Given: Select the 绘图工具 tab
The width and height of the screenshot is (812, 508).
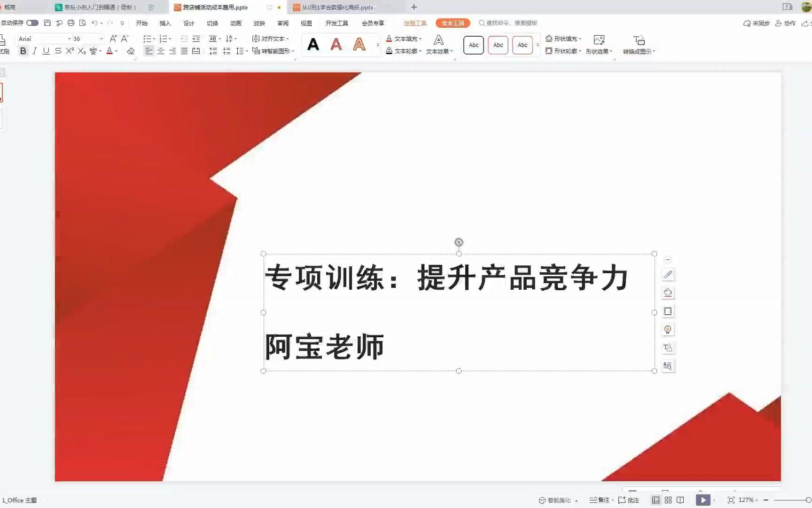Looking at the screenshot, I should 415,23.
